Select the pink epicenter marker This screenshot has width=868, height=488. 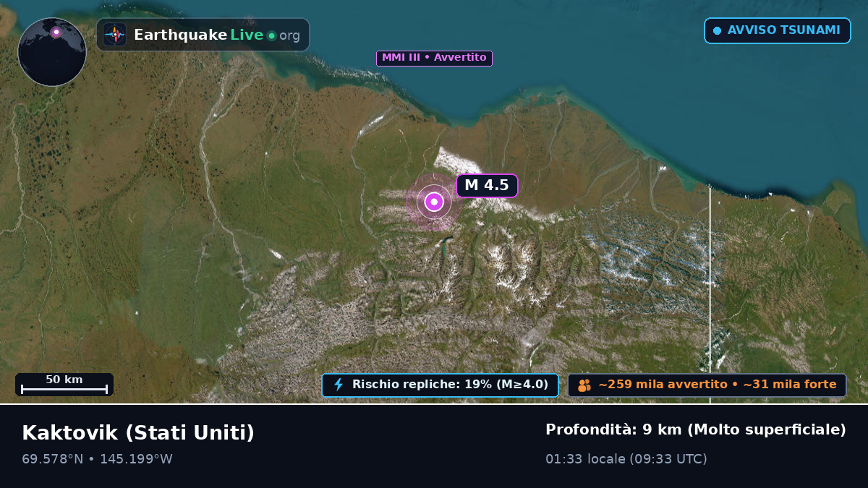(434, 202)
